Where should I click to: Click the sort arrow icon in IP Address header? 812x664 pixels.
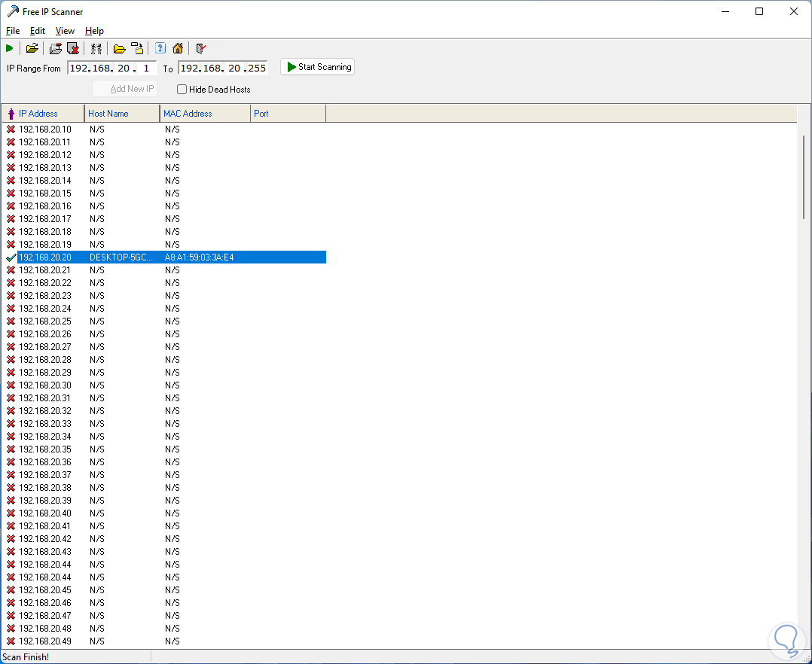(x=11, y=114)
